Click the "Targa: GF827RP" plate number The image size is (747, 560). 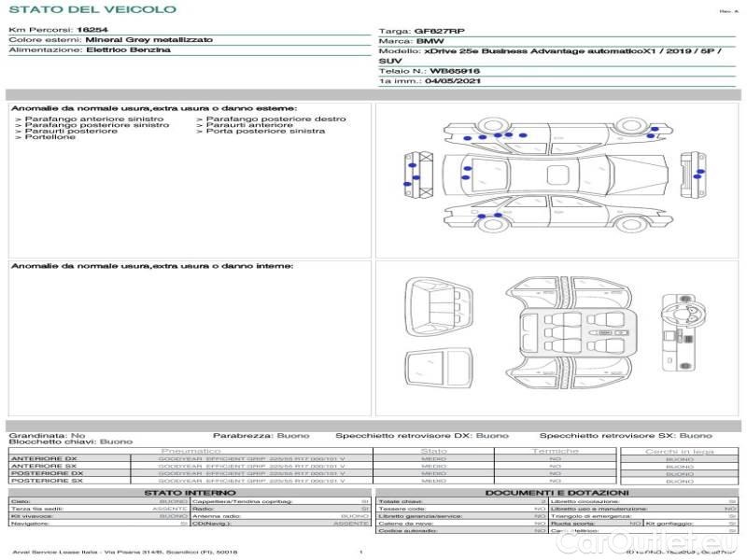pyautogui.click(x=422, y=31)
